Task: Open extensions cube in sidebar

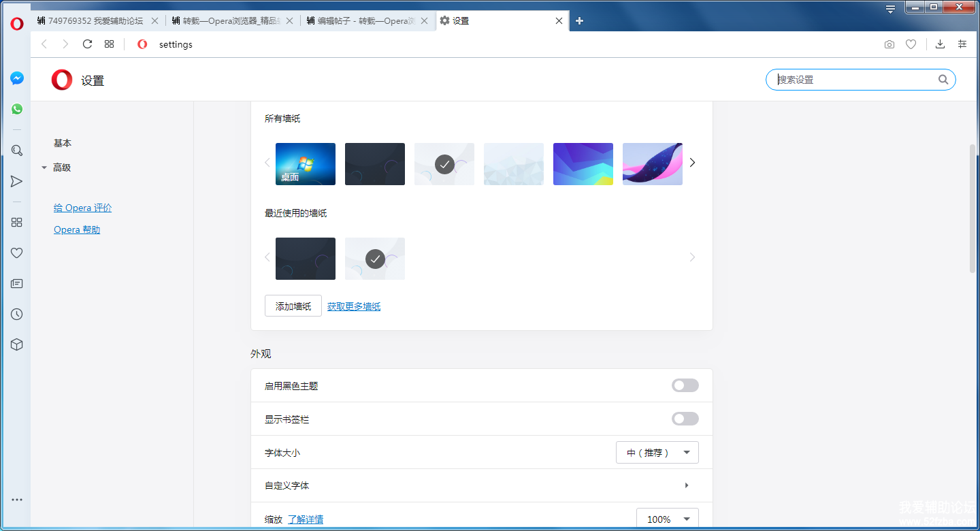Action: pyautogui.click(x=17, y=344)
